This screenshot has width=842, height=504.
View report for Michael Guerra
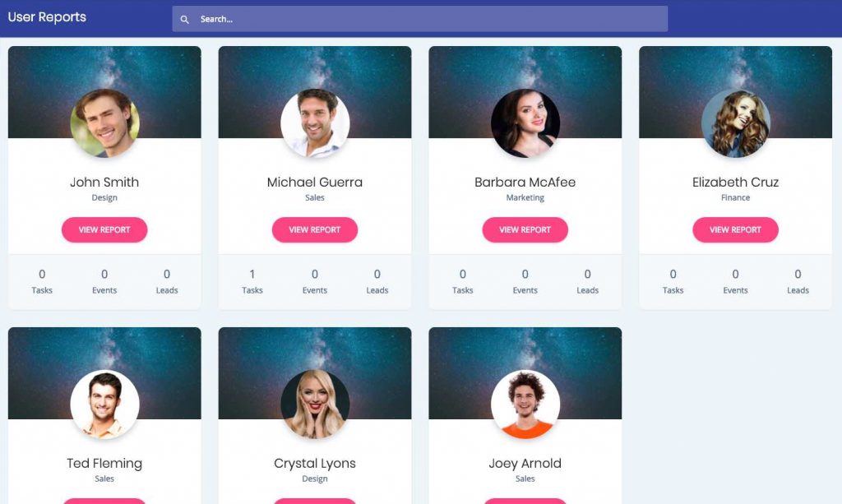click(315, 229)
